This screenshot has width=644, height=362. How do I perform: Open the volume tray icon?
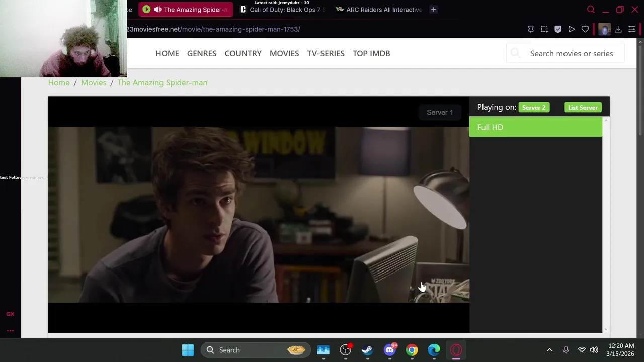(x=594, y=350)
